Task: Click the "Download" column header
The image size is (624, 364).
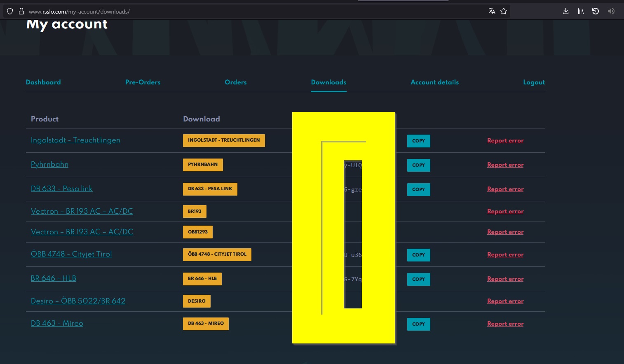Action: tap(202, 119)
